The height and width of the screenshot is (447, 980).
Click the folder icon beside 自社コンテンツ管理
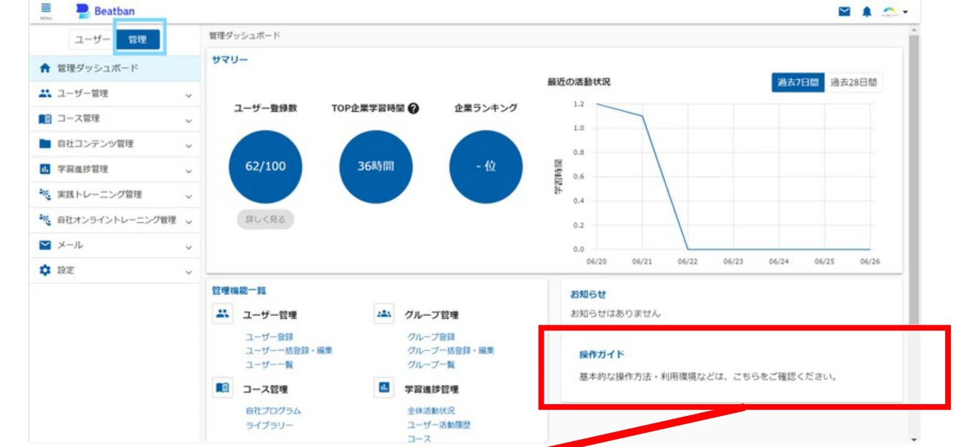click(x=45, y=143)
